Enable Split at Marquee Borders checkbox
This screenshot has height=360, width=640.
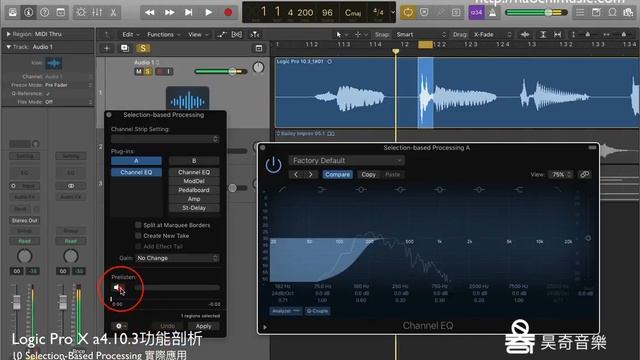138,225
